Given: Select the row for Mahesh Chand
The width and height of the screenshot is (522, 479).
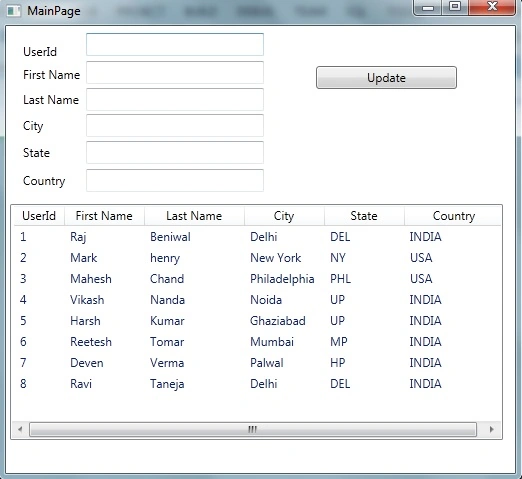Looking at the screenshot, I should coord(257,279).
